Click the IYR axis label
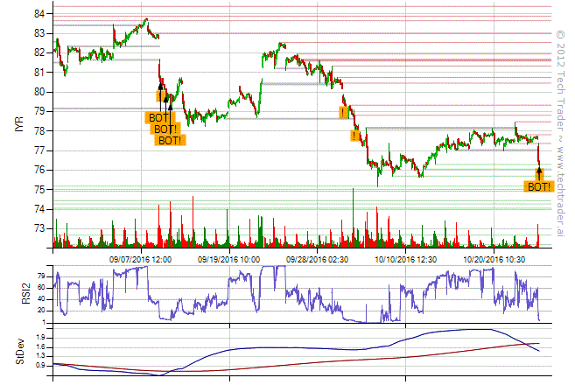575x392 pixels. 19,124
